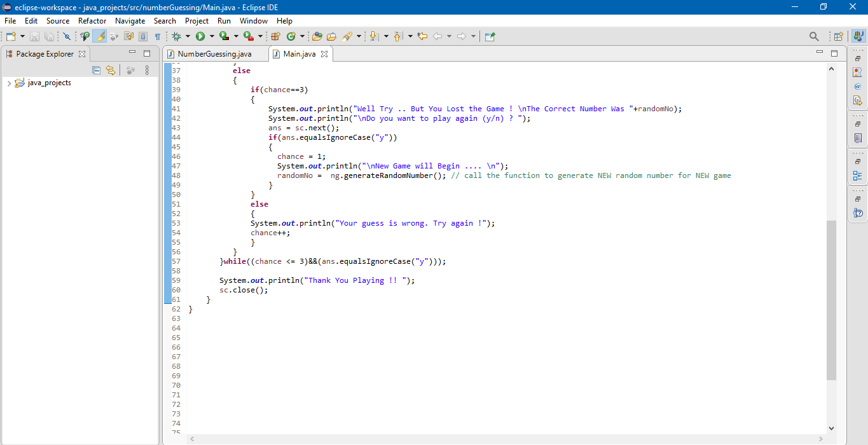Click the Open Type search icon

coord(85,36)
